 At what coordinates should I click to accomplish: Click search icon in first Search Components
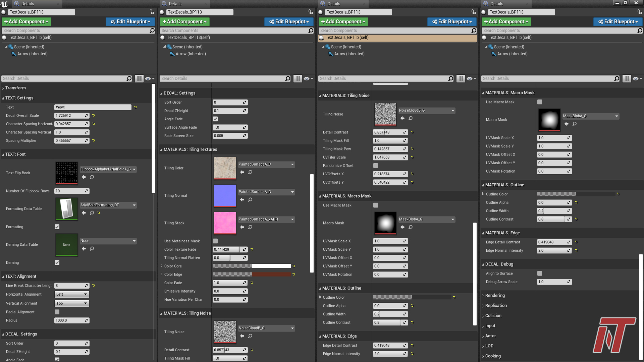coord(152,31)
